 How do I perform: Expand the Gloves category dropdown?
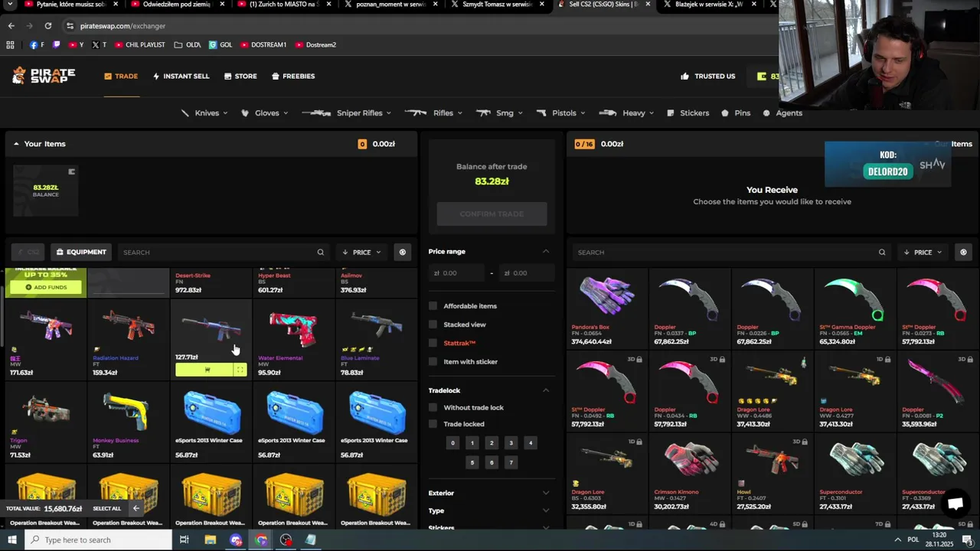point(265,113)
